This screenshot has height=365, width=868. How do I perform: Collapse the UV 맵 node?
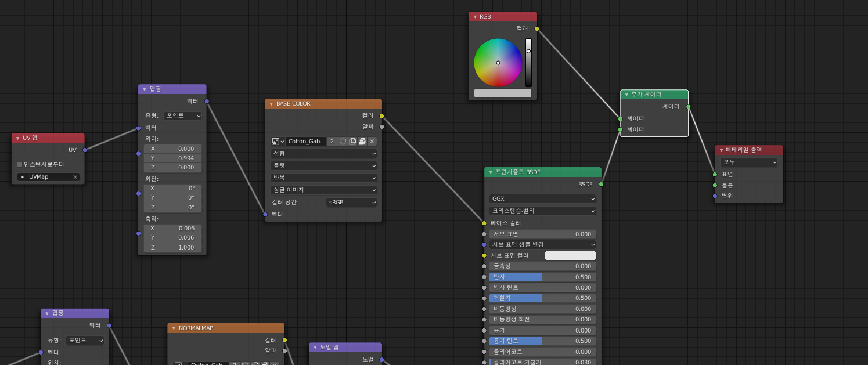coord(17,138)
